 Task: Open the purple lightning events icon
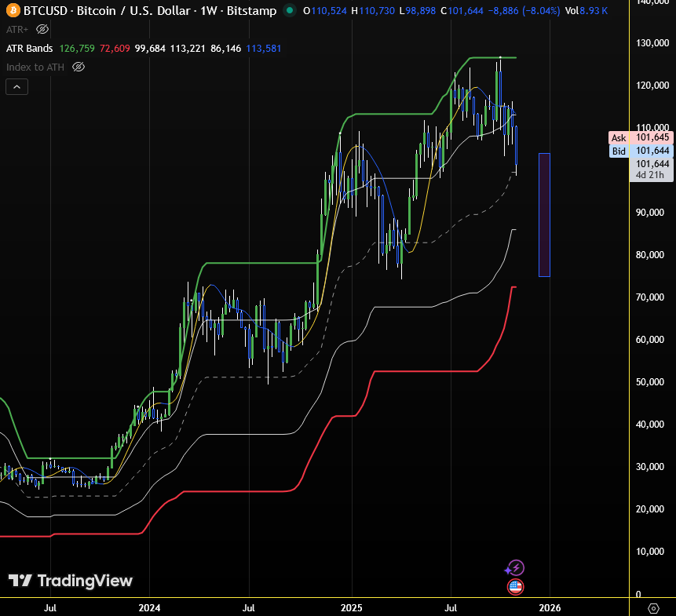coord(515,568)
